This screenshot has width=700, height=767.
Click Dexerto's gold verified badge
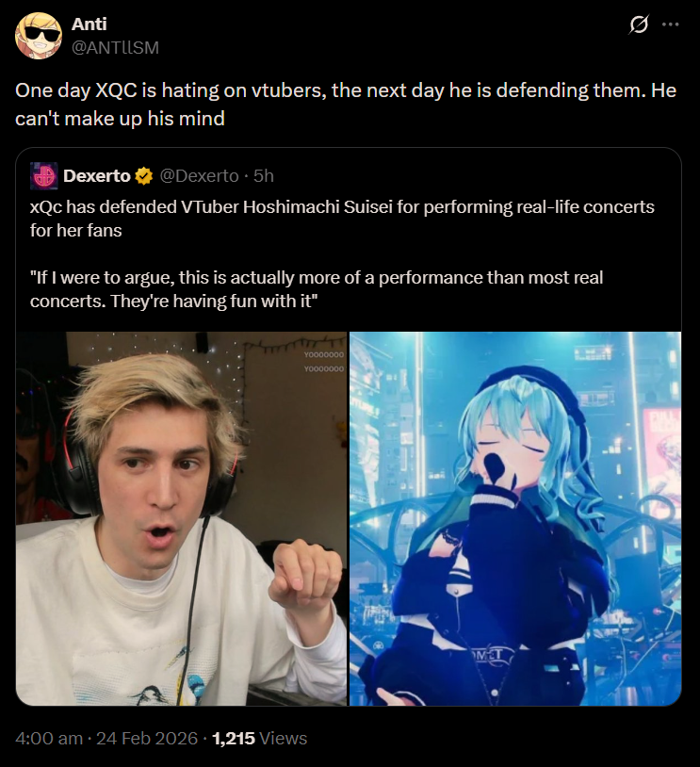point(144,176)
